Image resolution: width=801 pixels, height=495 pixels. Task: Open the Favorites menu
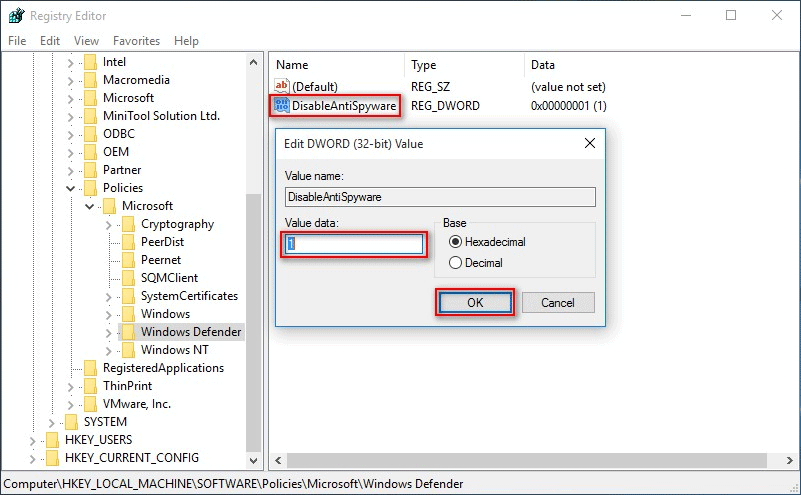(x=136, y=41)
